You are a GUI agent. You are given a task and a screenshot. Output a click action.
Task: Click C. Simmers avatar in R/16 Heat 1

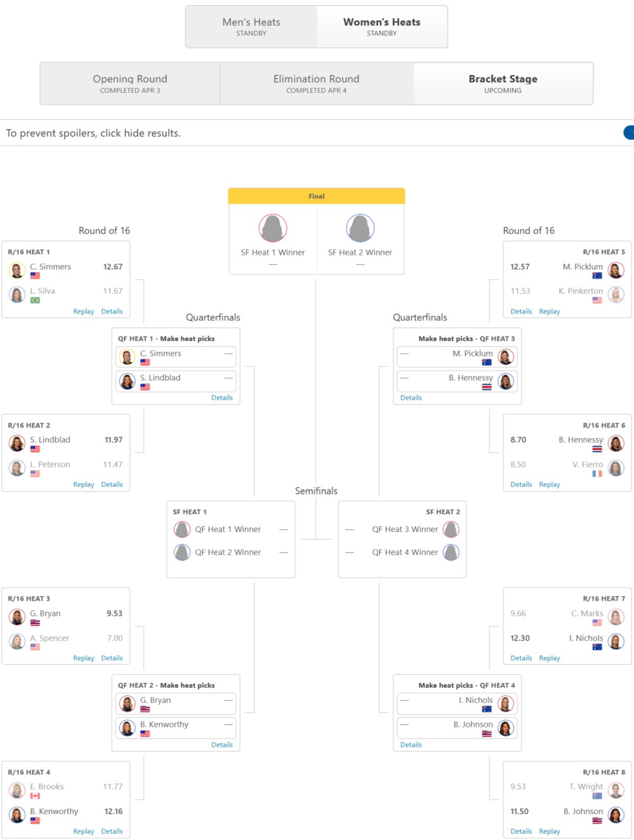[17, 270]
